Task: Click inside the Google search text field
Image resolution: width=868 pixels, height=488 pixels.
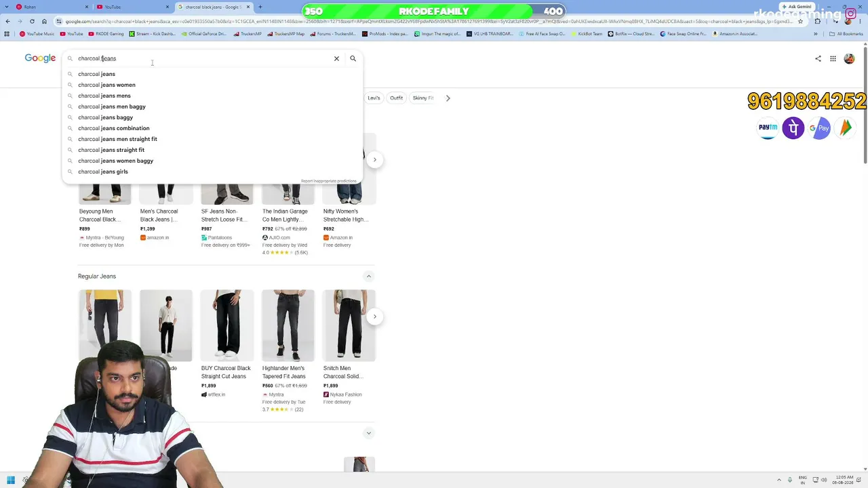Action: [203, 58]
